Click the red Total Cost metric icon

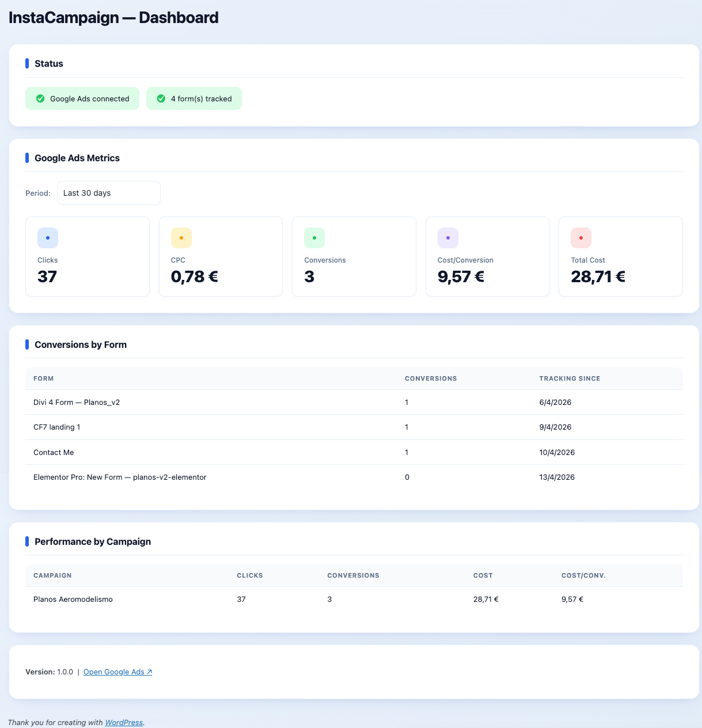coord(580,238)
